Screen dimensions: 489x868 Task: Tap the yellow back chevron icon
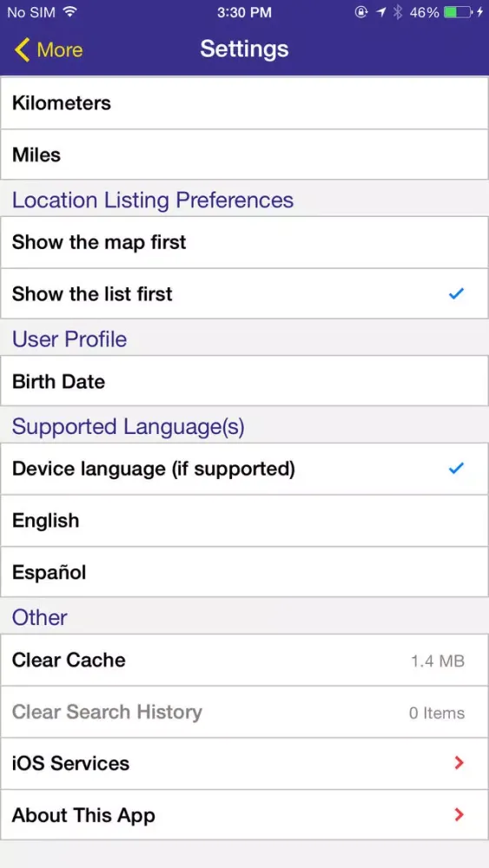pyautogui.click(x=23, y=49)
